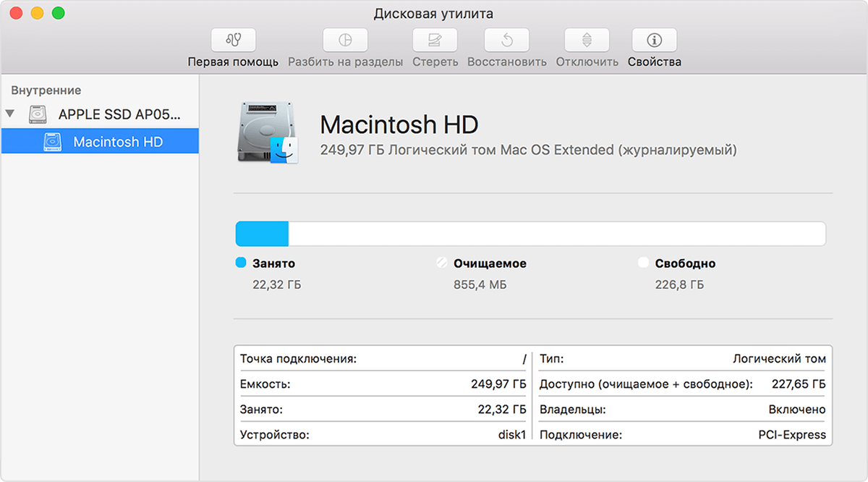This screenshot has width=868, height=482.
Task: Click the Стереть erase toolbar icon
Action: point(435,39)
